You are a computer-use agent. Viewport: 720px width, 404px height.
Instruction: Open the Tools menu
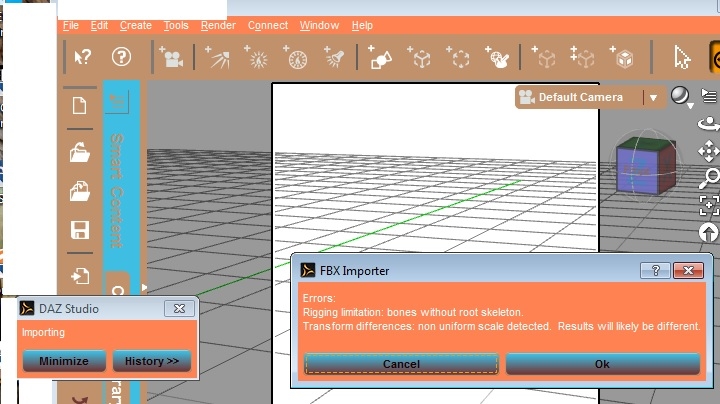(x=176, y=26)
